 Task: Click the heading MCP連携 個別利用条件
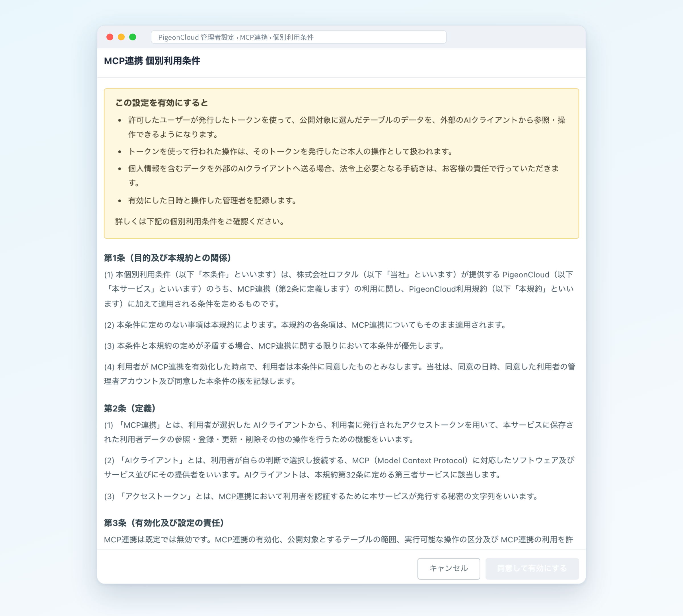[152, 61]
